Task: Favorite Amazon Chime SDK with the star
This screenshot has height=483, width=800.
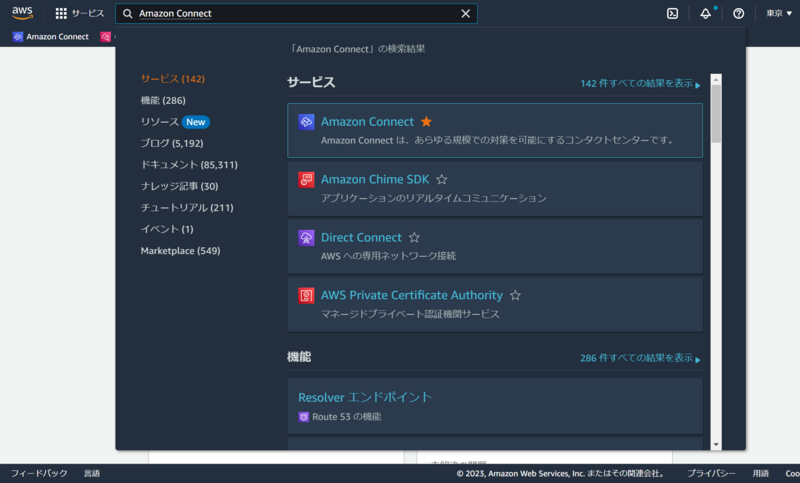Action: [442, 180]
